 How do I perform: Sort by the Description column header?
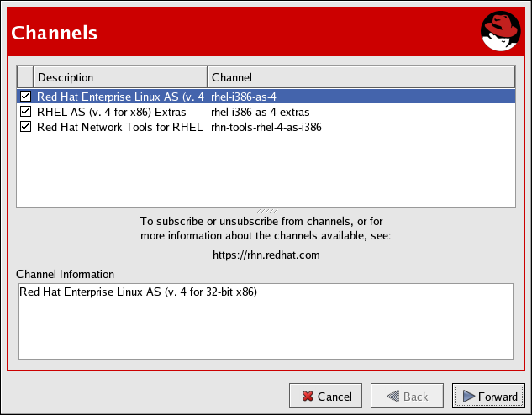[x=120, y=77]
